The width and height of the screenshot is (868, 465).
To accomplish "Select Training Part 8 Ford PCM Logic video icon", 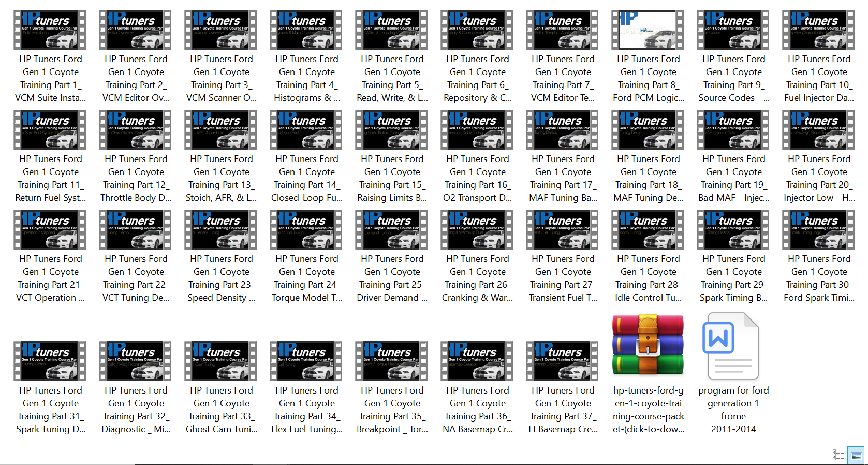I will (x=648, y=30).
